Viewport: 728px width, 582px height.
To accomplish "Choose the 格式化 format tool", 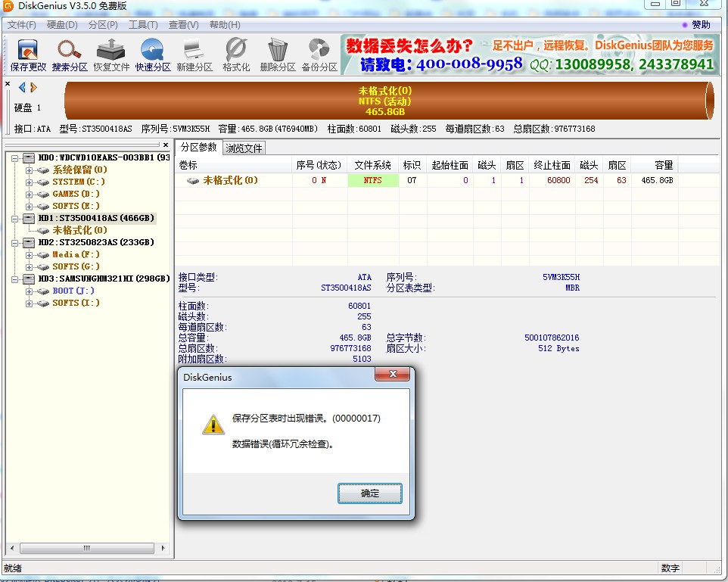I will click(x=236, y=55).
